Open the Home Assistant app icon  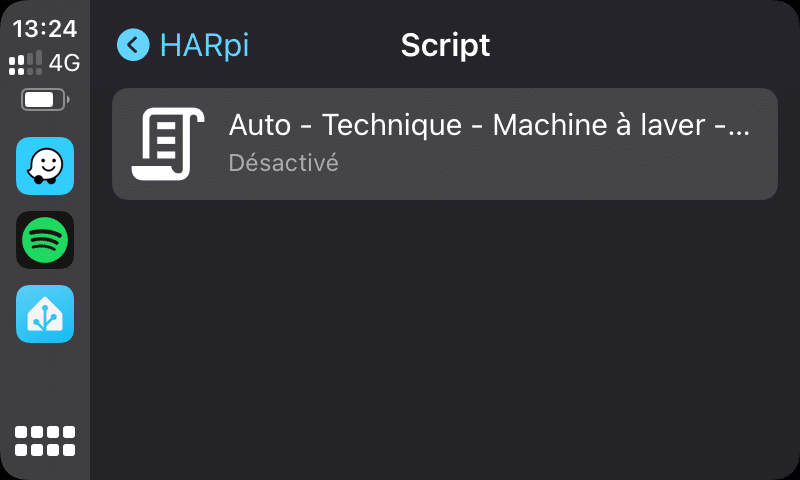tap(45, 314)
